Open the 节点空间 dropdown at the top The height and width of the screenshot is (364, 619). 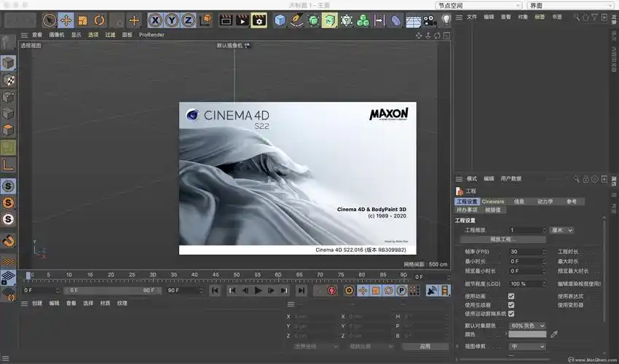tap(478, 6)
